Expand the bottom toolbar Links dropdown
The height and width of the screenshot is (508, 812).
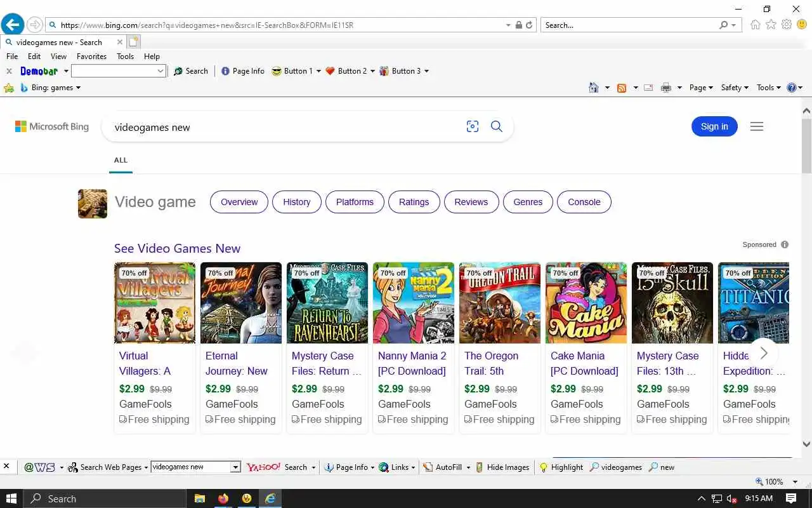point(413,467)
